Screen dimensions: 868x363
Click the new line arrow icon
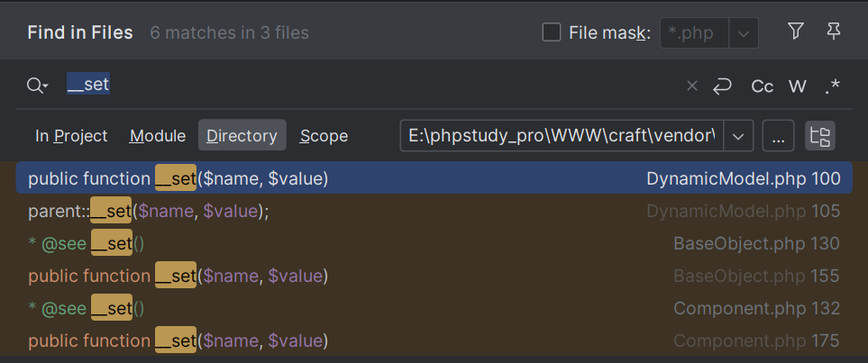(722, 86)
